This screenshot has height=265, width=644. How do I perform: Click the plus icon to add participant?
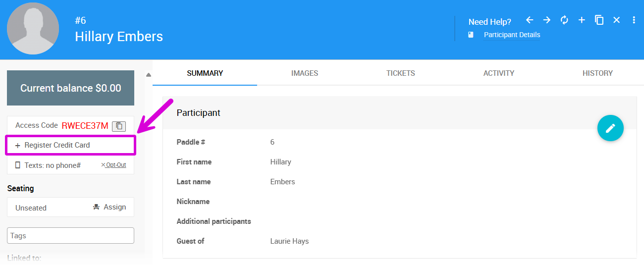click(582, 20)
